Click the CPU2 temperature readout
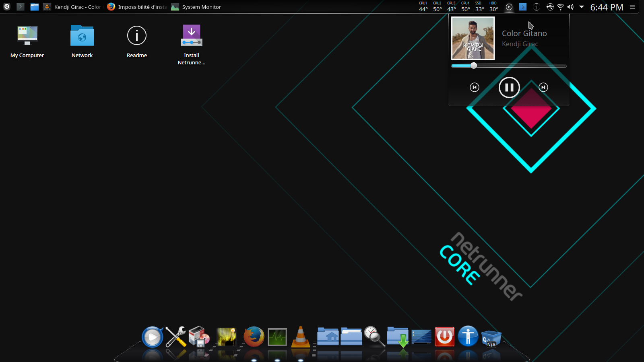 pyautogui.click(x=437, y=7)
